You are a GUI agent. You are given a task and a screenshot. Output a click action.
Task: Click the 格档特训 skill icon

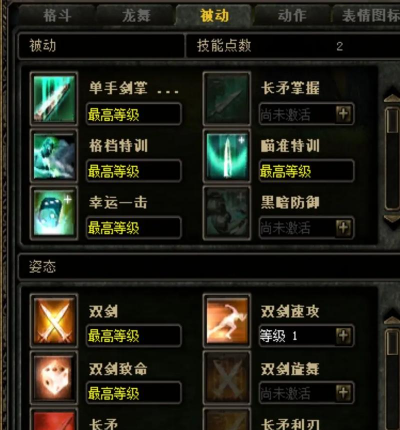pos(54,156)
